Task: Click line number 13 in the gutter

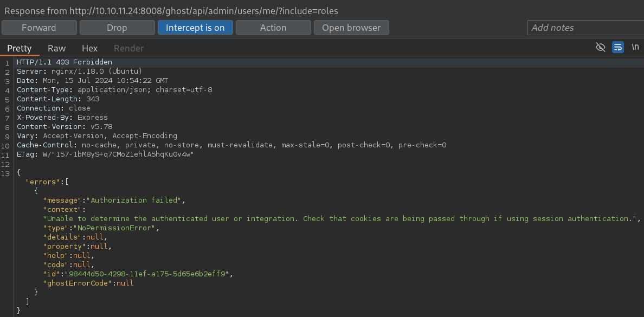Action: [x=5, y=173]
